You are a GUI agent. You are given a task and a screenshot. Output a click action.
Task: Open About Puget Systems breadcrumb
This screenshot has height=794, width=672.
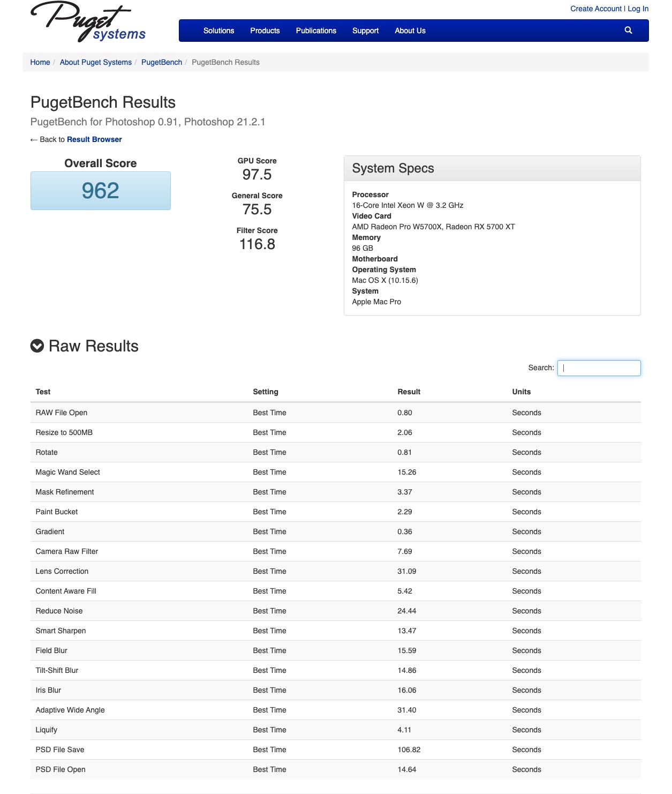pos(96,62)
